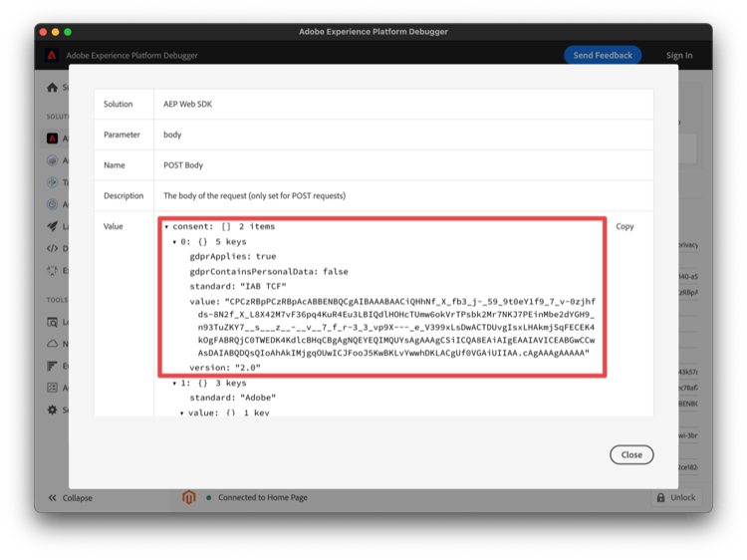747x560 pixels.
Task: Open the Settings gear icon in the sidebar
Action: pos(53,410)
